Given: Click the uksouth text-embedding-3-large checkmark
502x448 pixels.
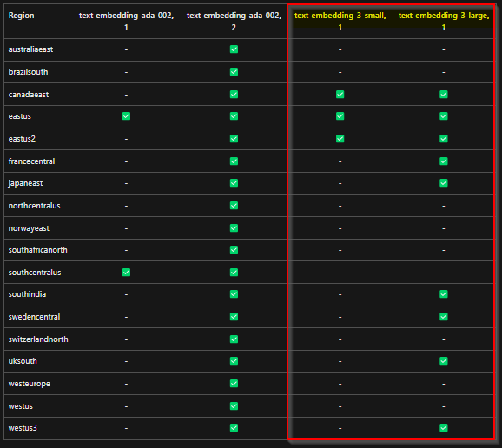Looking at the screenshot, I should point(444,361).
